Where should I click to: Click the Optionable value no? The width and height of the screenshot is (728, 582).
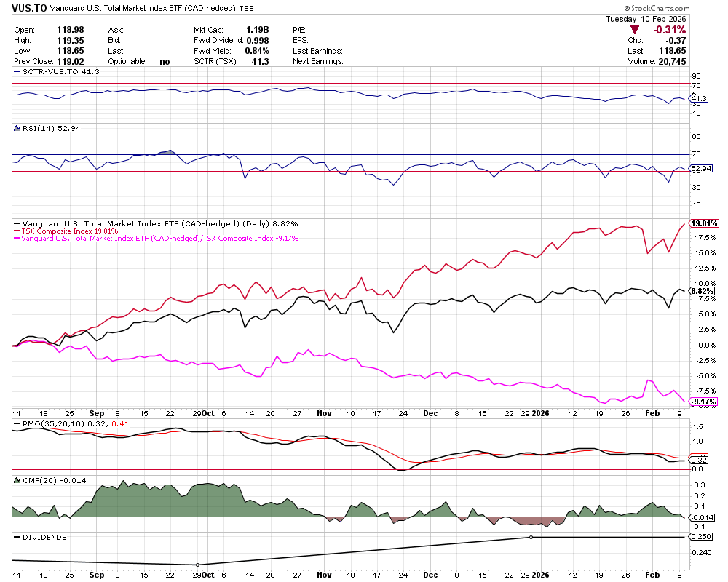click(165, 62)
